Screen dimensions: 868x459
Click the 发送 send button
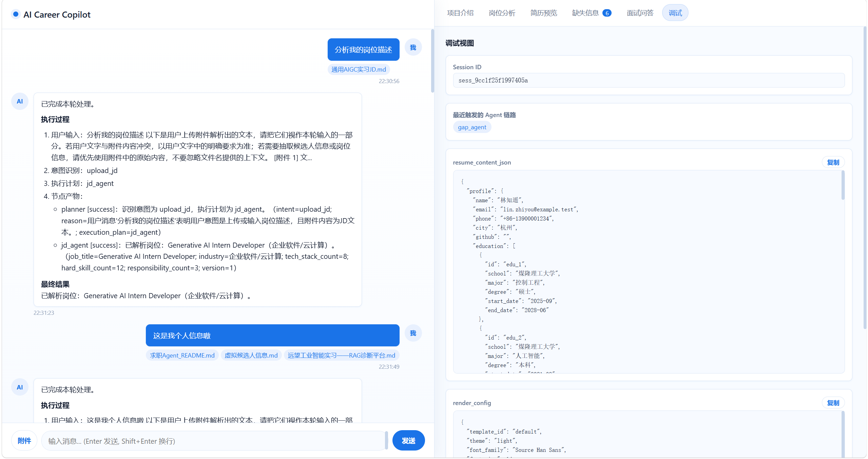click(408, 441)
